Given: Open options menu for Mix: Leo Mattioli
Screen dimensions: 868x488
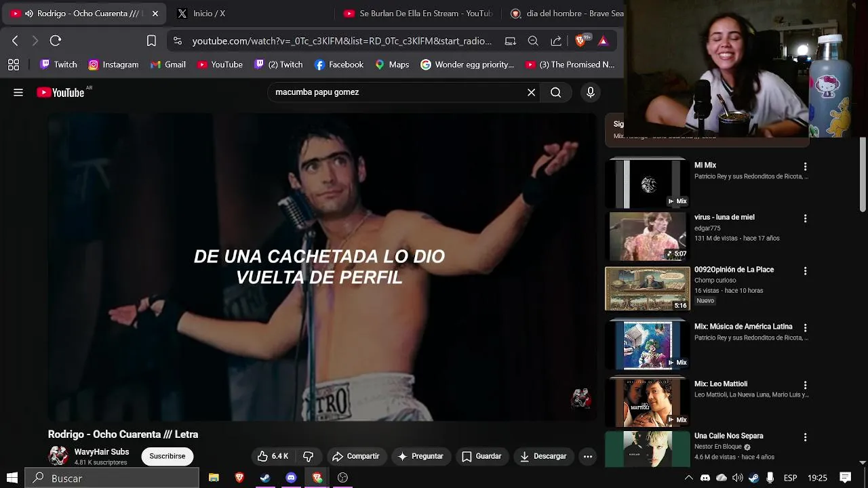Looking at the screenshot, I should tap(805, 385).
